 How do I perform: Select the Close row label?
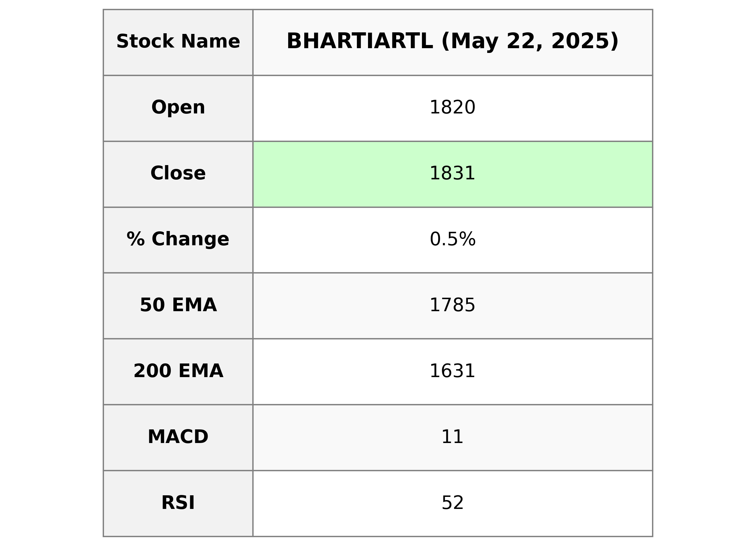pos(178,173)
